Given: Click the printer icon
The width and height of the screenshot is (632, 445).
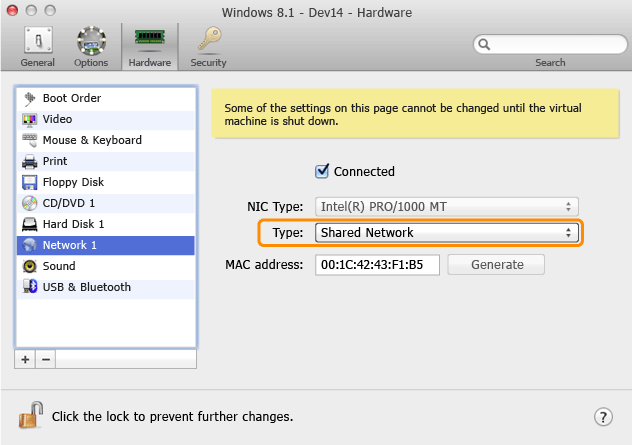Looking at the screenshot, I should pos(29,162).
